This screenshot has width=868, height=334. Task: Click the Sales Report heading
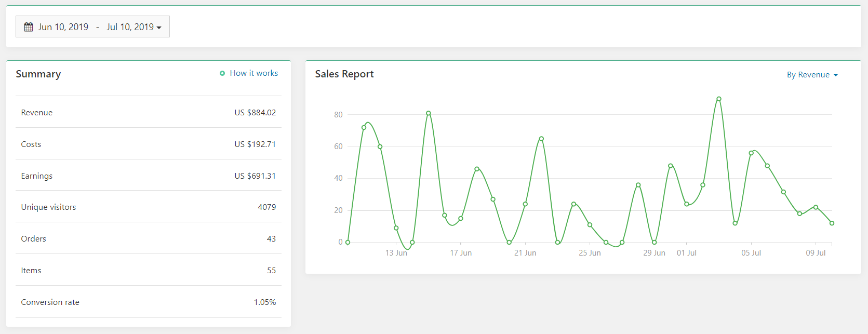pyautogui.click(x=344, y=74)
